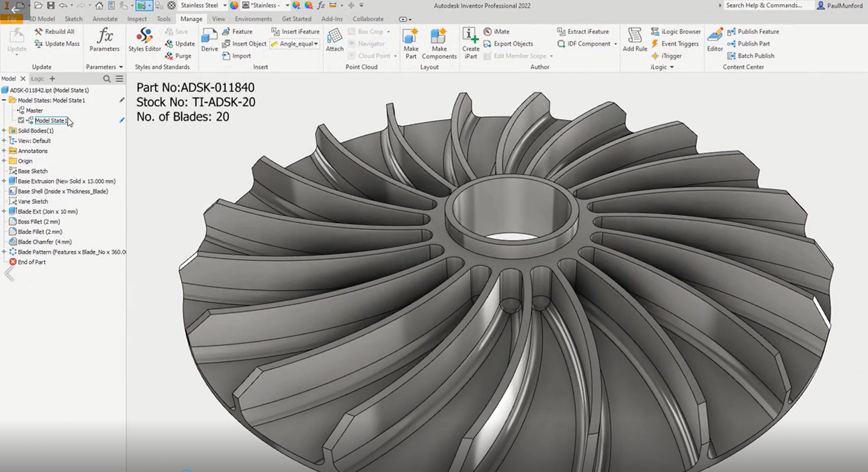The image size is (868, 472).
Task: Click Publish Feature
Action: [753, 31]
